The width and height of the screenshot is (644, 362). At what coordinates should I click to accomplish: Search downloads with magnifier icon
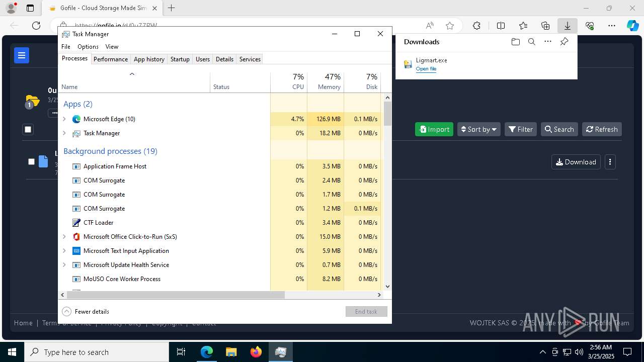click(x=531, y=42)
